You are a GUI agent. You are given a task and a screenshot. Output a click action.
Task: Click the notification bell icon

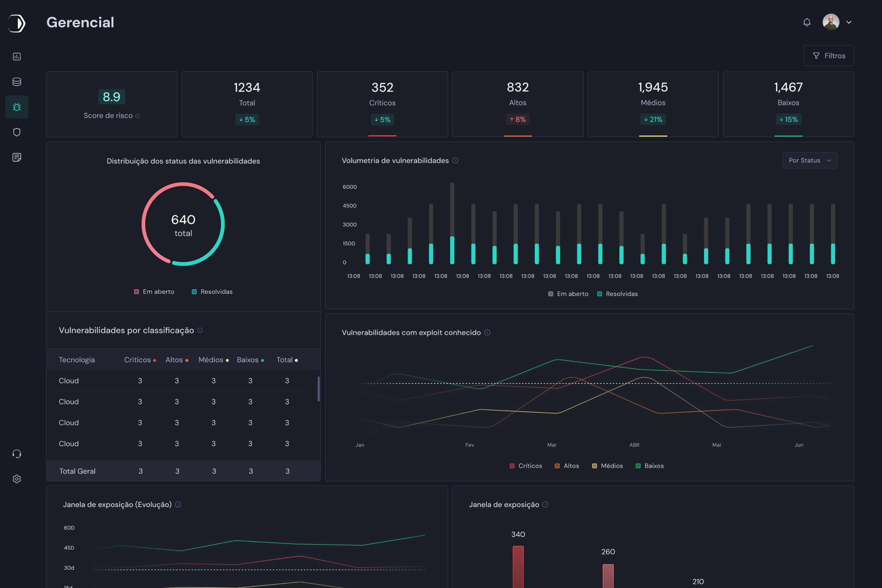[807, 22]
